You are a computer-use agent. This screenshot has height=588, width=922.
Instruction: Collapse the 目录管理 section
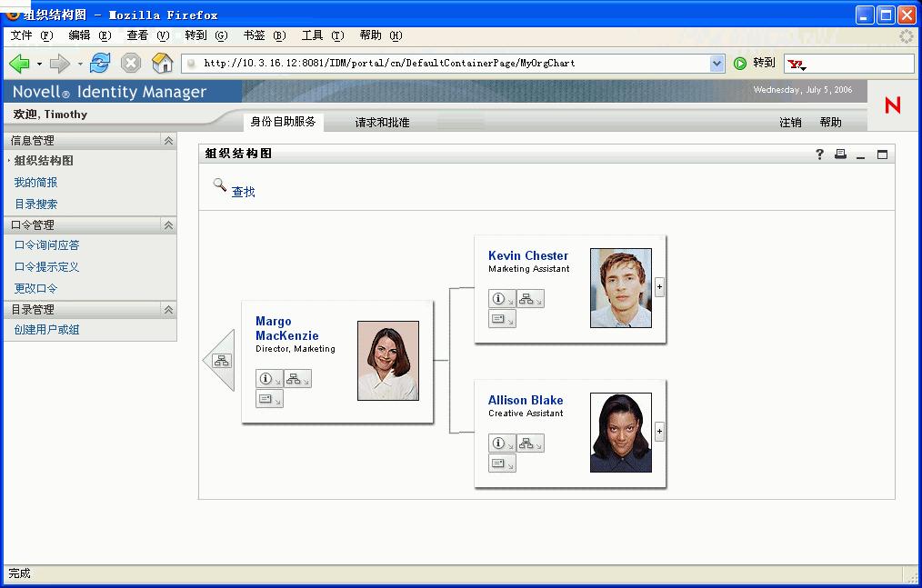tap(169, 310)
